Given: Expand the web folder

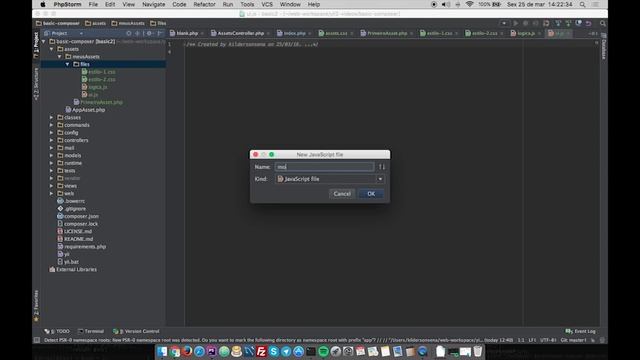Looking at the screenshot, I should coord(51,193).
